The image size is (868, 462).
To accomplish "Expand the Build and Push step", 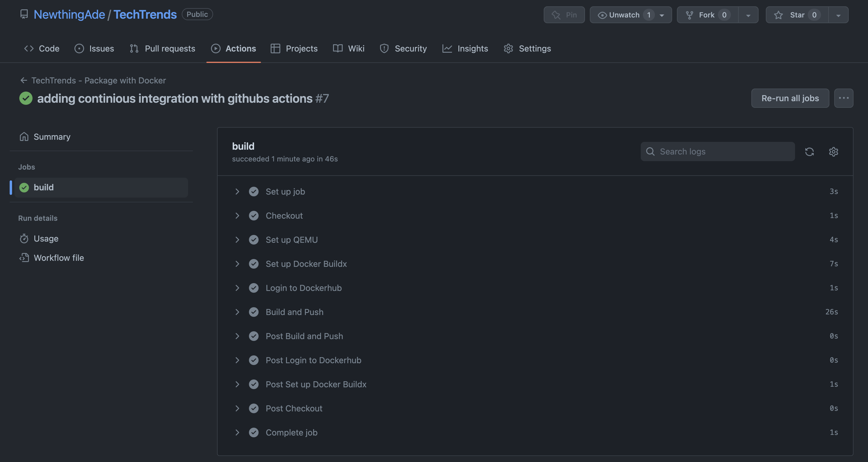I will coord(237,312).
